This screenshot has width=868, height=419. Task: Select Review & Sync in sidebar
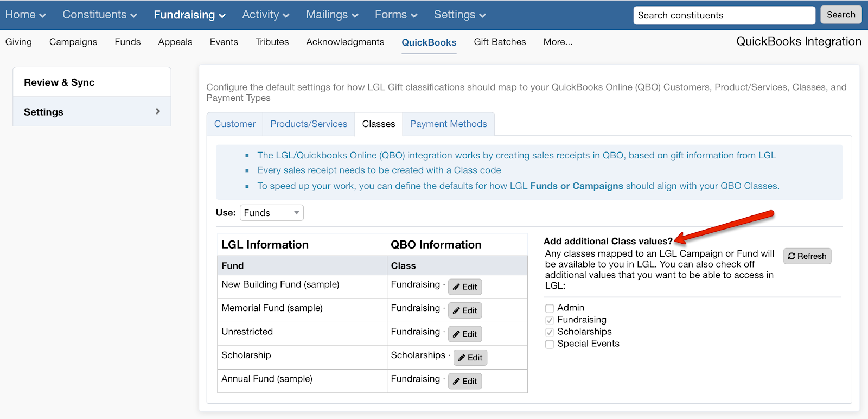click(92, 82)
